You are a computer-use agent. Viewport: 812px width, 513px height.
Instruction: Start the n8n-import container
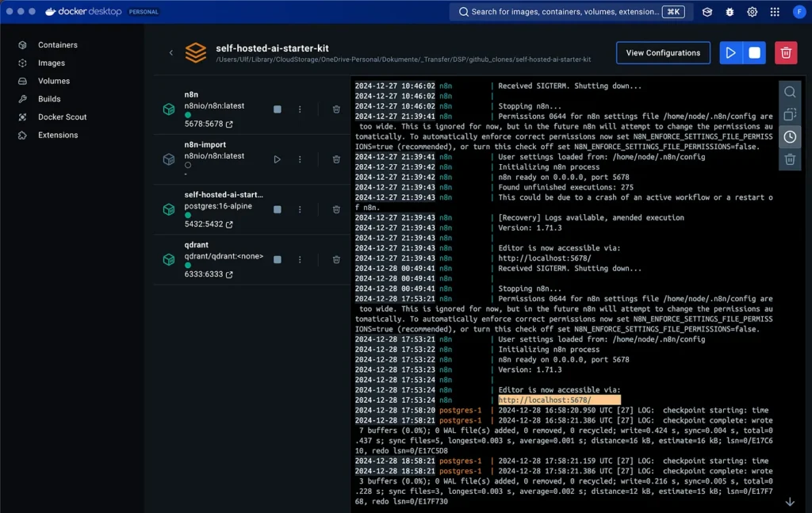277,159
